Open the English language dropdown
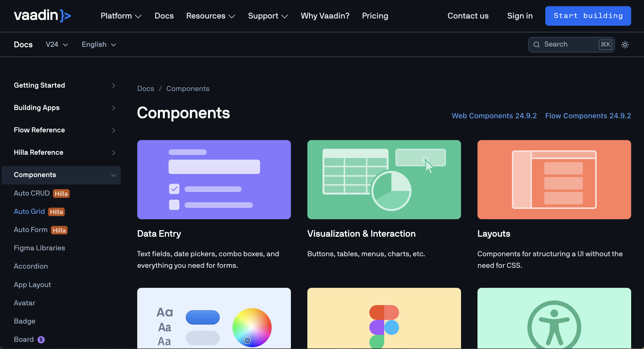644x349 pixels. point(99,44)
